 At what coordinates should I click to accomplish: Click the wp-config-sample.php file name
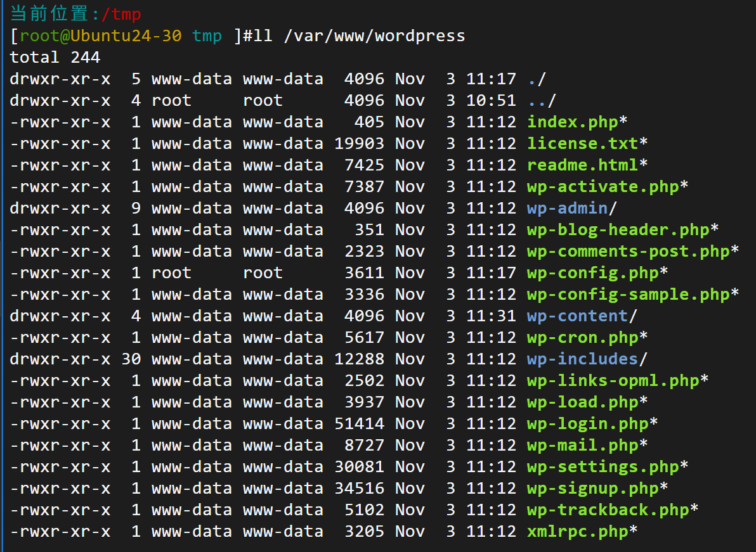point(629,295)
